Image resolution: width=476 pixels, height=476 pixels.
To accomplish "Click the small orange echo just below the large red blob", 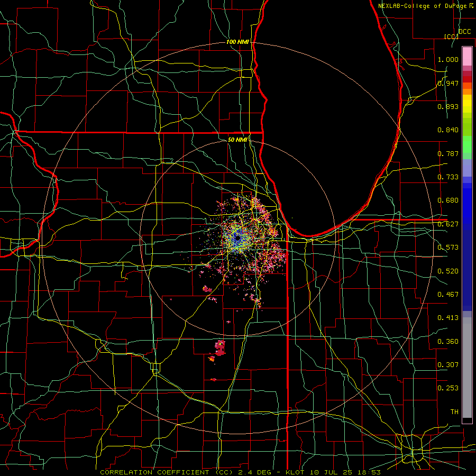I will [212, 359].
